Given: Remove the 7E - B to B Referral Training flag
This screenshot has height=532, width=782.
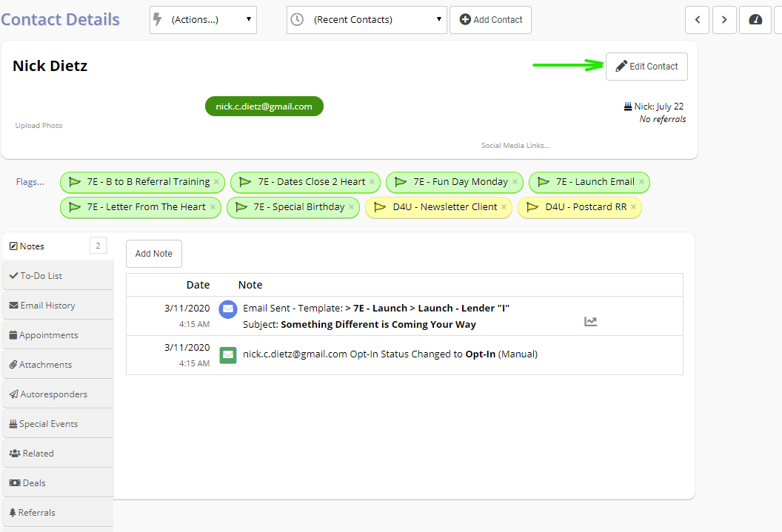Looking at the screenshot, I should tap(216, 182).
